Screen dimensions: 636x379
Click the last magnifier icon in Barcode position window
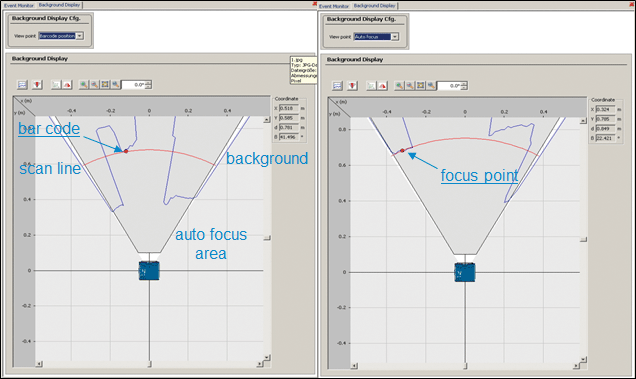pos(115,84)
